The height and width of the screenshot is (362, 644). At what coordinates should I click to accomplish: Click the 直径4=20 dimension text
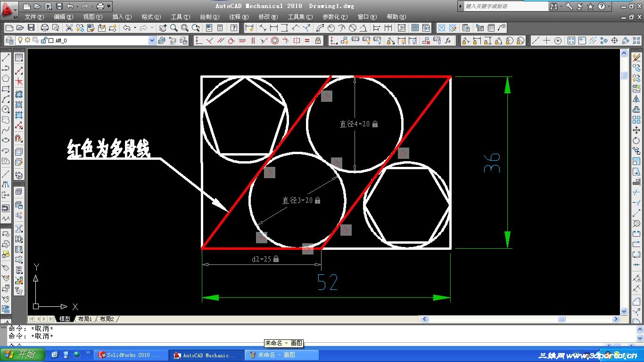click(x=355, y=124)
